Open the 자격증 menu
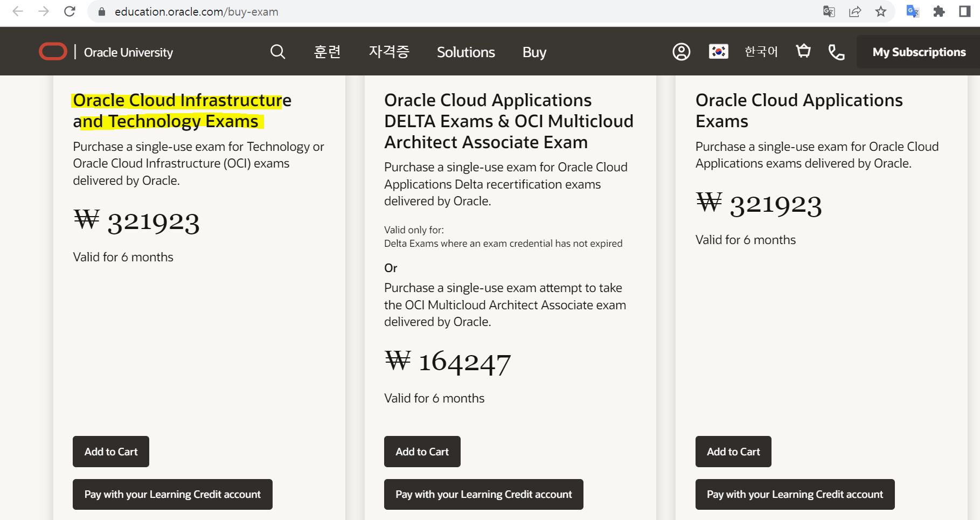Image resolution: width=980 pixels, height=520 pixels. [x=389, y=52]
